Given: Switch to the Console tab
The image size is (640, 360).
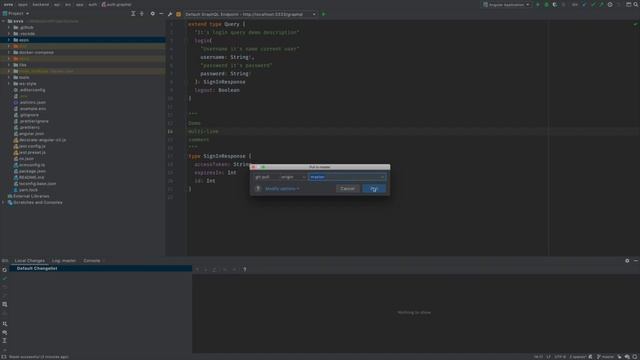Looking at the screenshot, I should tap(92, 260).
